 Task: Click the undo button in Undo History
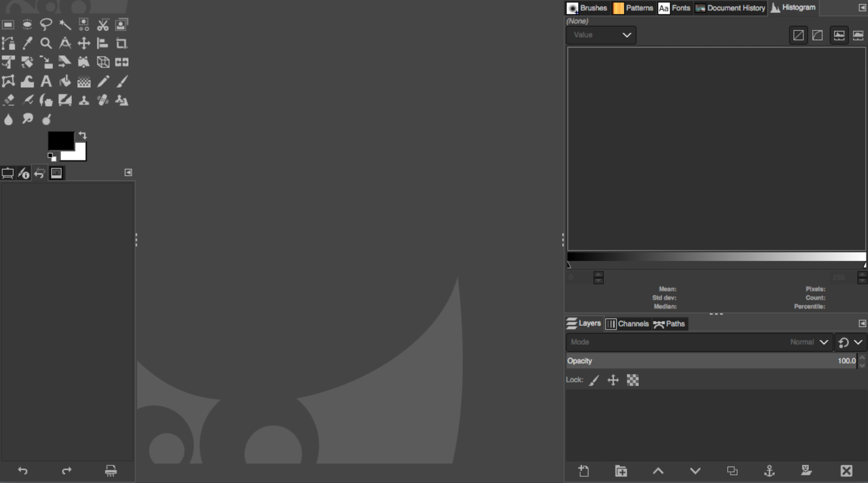point(23,471)
